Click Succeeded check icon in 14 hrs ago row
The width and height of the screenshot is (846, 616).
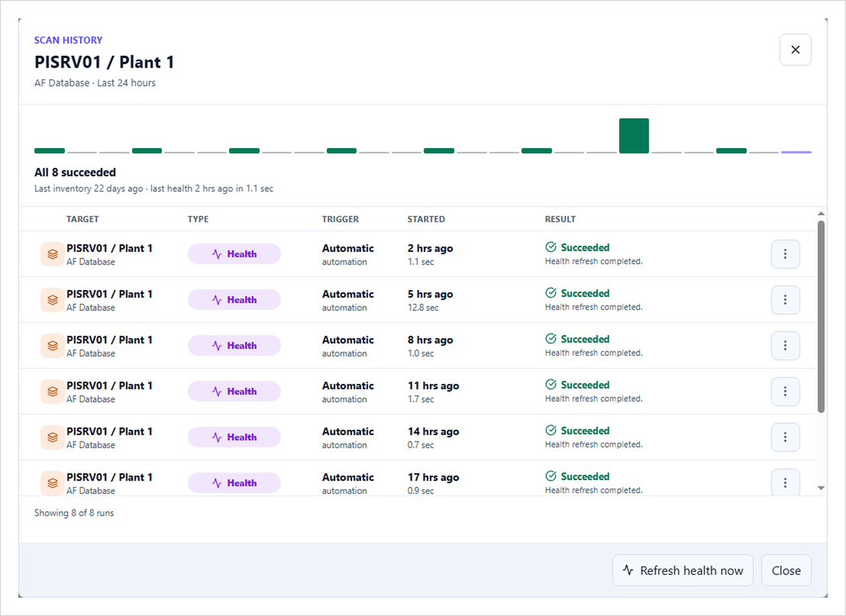tap(551, 431)
